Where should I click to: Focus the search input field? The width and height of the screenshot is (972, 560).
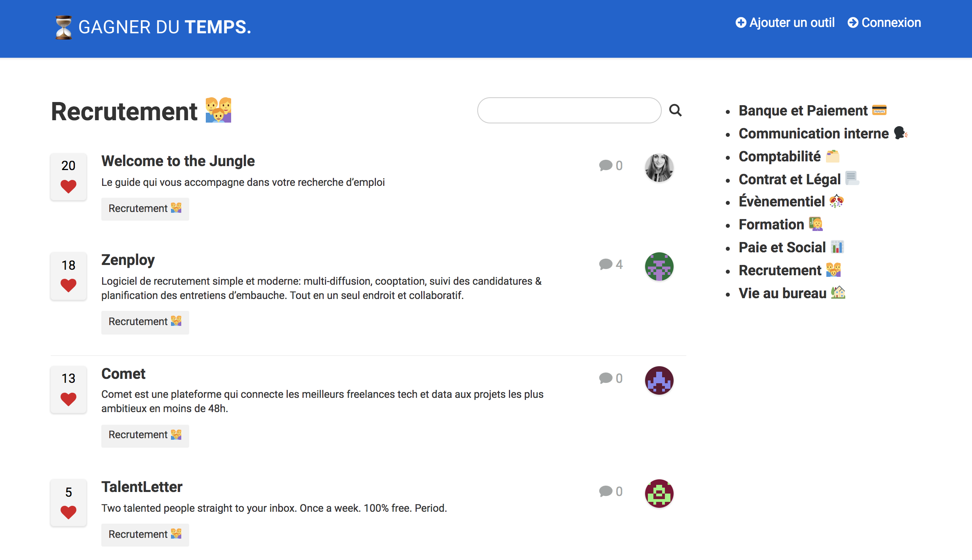click(x=569, y=110)
